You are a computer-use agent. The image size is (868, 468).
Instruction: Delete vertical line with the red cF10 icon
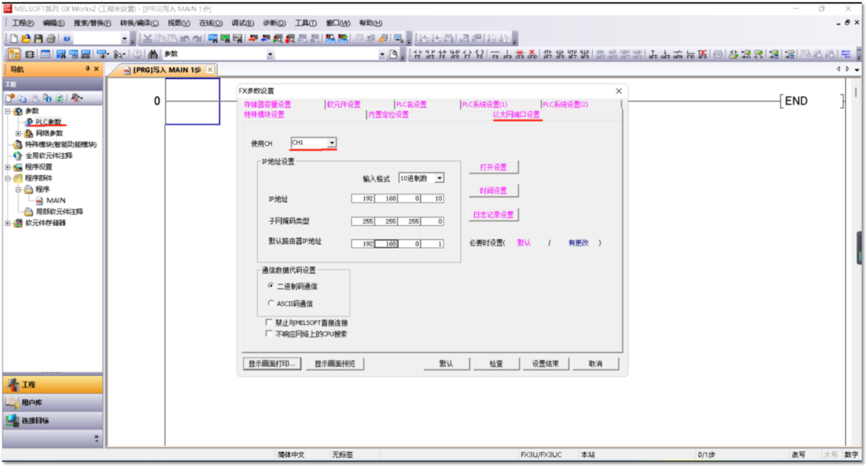(533, 54)
